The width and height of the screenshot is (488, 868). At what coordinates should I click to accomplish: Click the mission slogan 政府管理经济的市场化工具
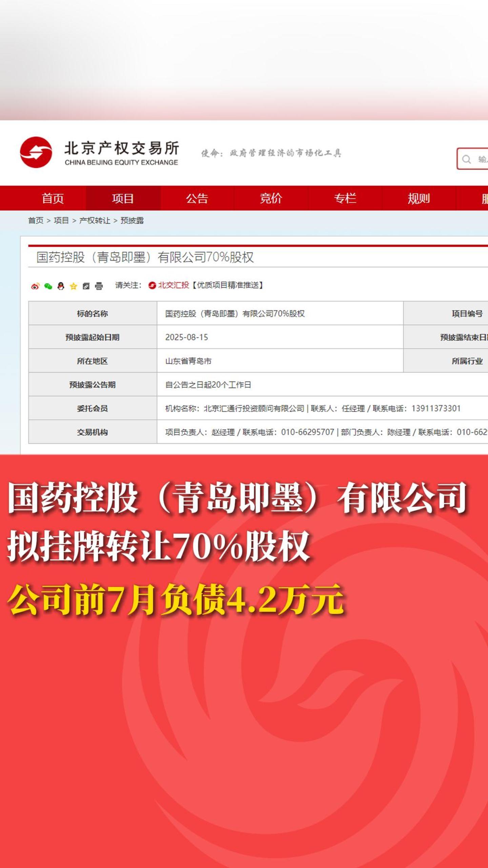pos(285,153)
